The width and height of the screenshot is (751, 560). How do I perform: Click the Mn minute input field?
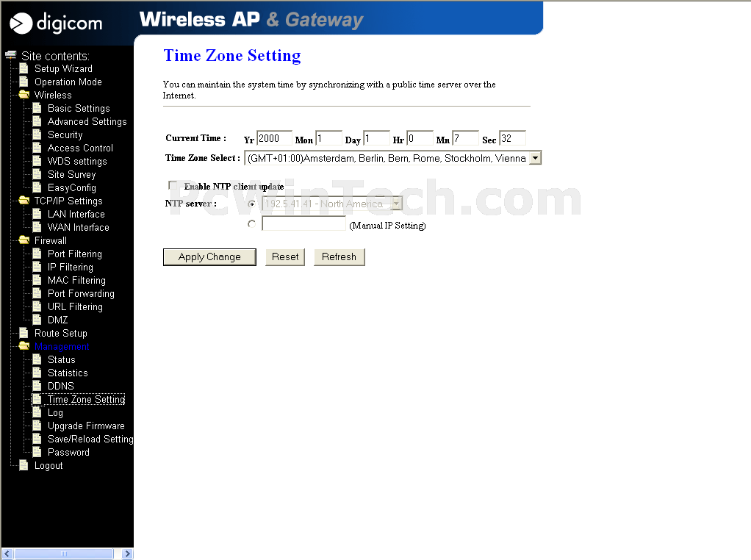click(x=466, y=138)
